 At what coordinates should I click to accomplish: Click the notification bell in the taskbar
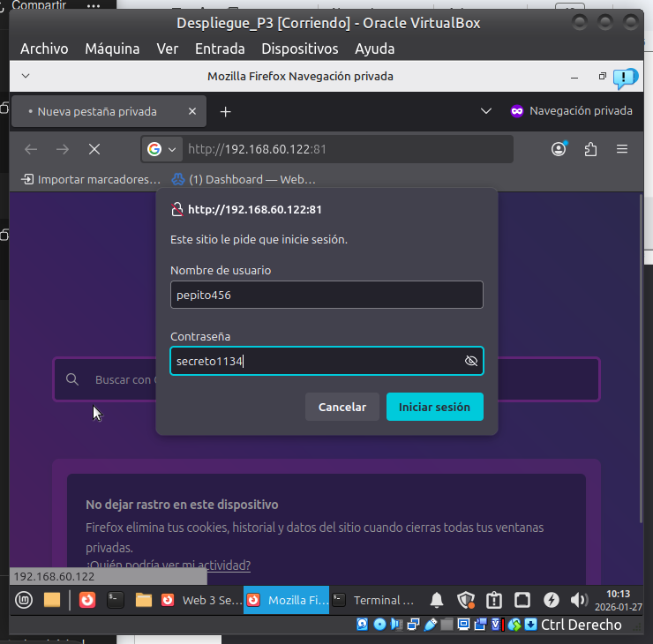tap(436, 600)
